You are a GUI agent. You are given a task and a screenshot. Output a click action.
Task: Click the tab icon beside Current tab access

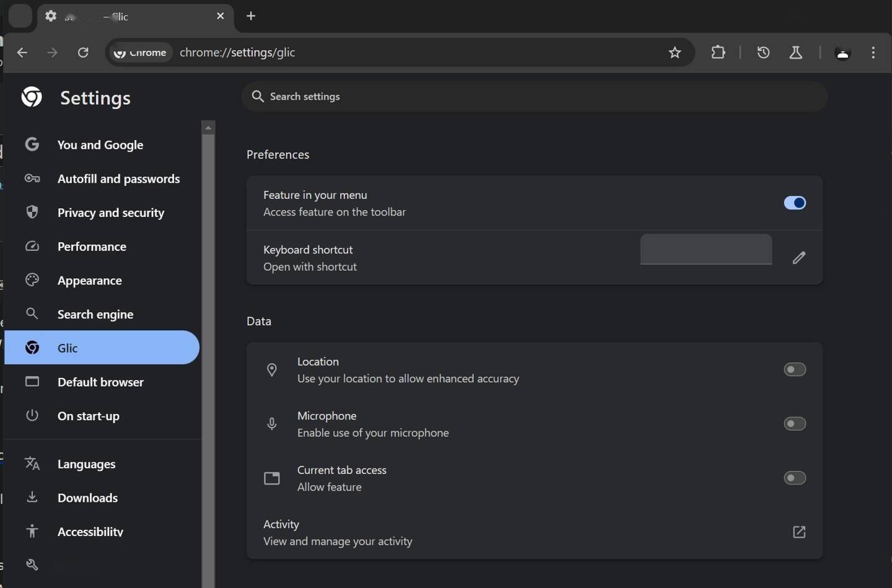coord(272,478)
